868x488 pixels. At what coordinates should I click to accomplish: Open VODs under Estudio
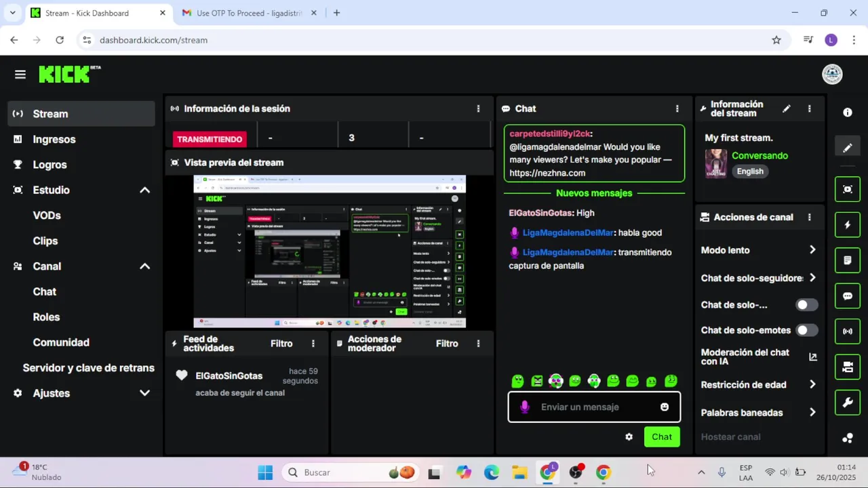[47, 216]
